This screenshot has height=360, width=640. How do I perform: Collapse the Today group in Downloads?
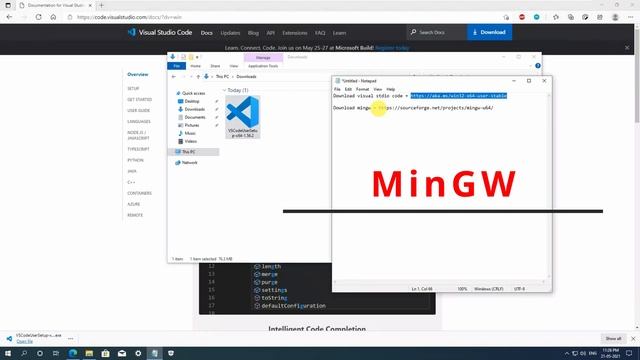(x=224, y=90)
